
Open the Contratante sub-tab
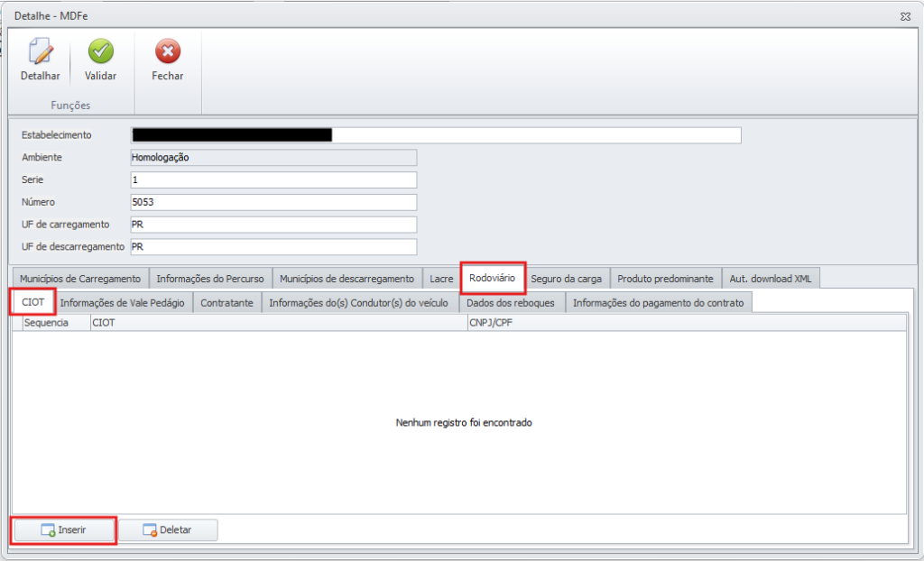point(226,303)
